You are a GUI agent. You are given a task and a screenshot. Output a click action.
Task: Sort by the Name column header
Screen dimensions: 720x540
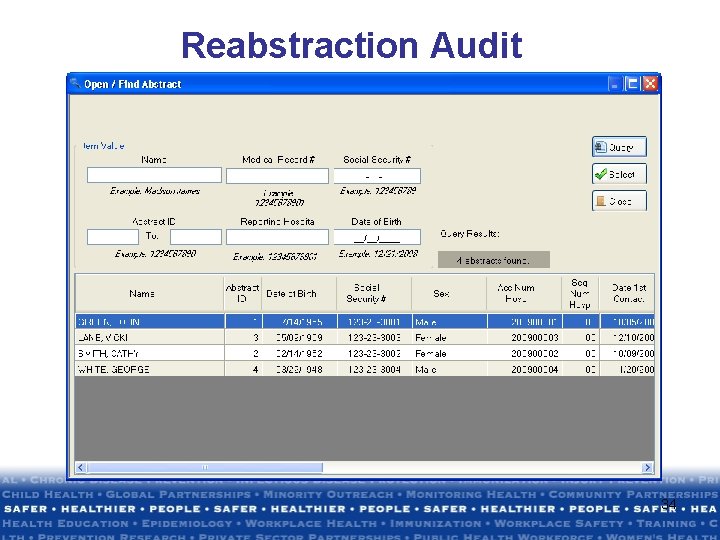pos(150,293)
